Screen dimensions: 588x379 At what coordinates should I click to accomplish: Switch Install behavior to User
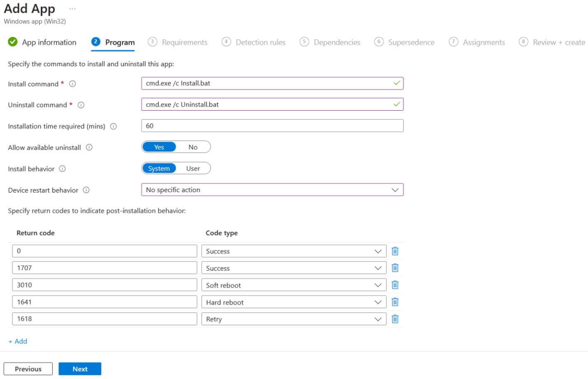pyautogui.click(x=193, y=168)
